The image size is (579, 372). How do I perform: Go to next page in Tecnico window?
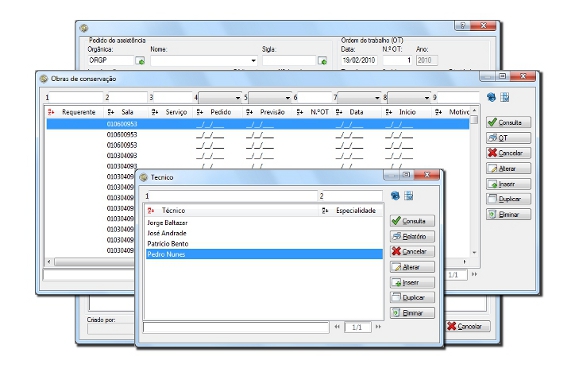(x=378, y=327)
